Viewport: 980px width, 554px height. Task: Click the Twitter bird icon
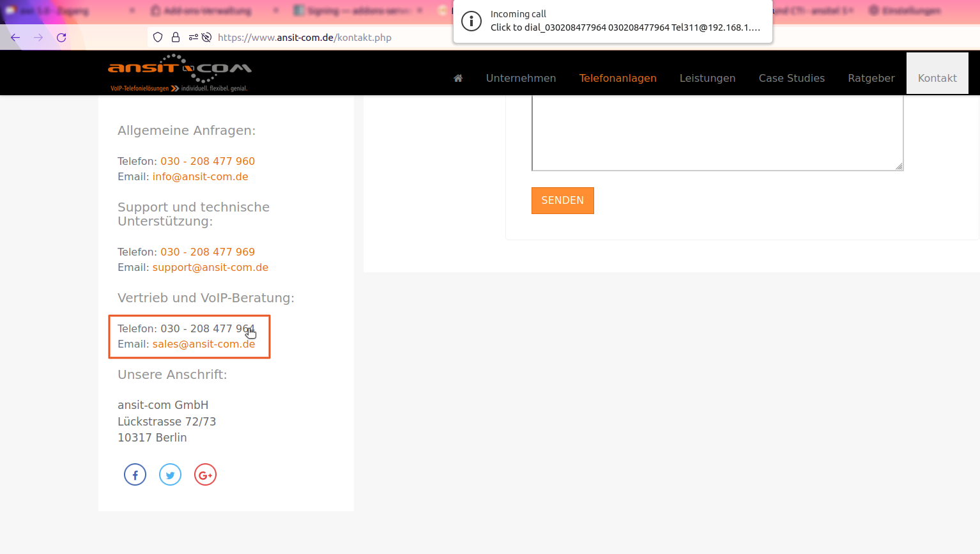170,474
